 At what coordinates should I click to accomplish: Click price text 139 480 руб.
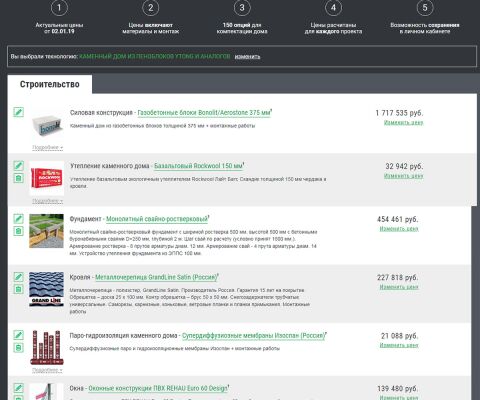click(398, 389)
